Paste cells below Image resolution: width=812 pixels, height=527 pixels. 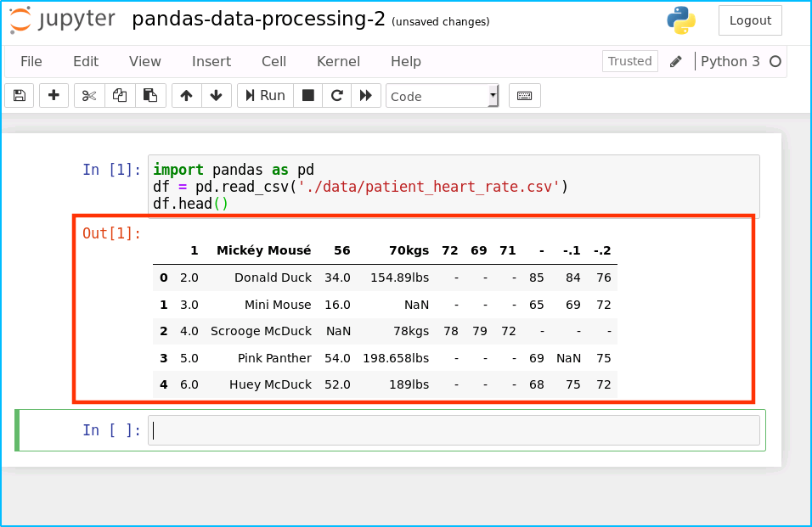[x=150, y=96]
